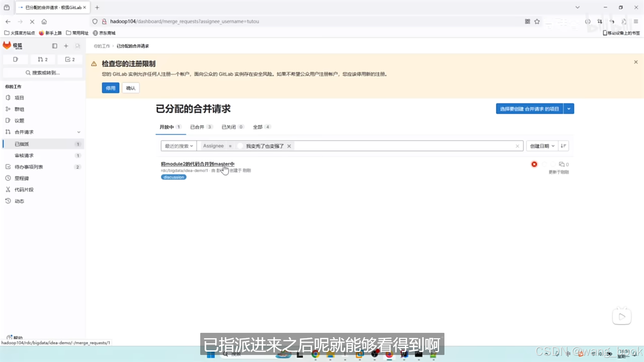Open 常用网址 bookmark folder
This screenshot has width=644, height=362.
click(77, 33)
